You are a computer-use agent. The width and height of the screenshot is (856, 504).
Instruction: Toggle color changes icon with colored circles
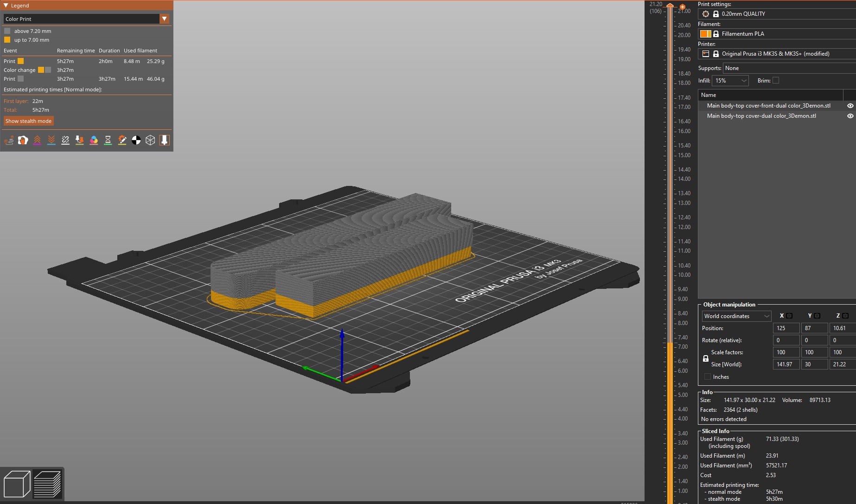pyautogui.click(x=94, y=140)
